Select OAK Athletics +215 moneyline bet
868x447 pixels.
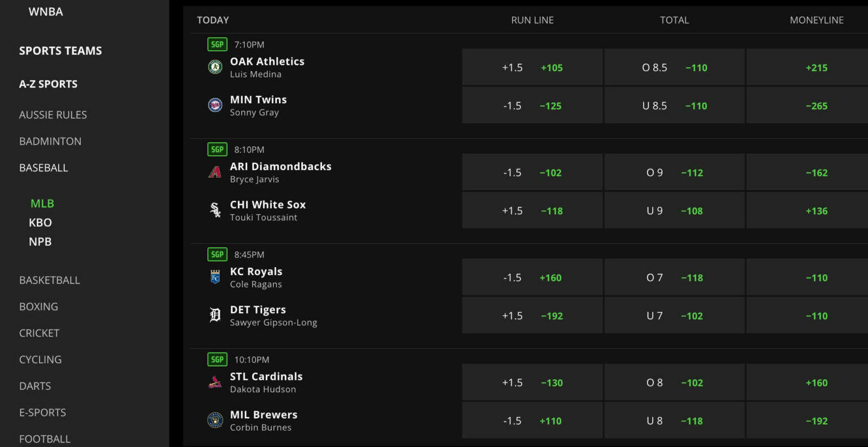tap(807, 67)
